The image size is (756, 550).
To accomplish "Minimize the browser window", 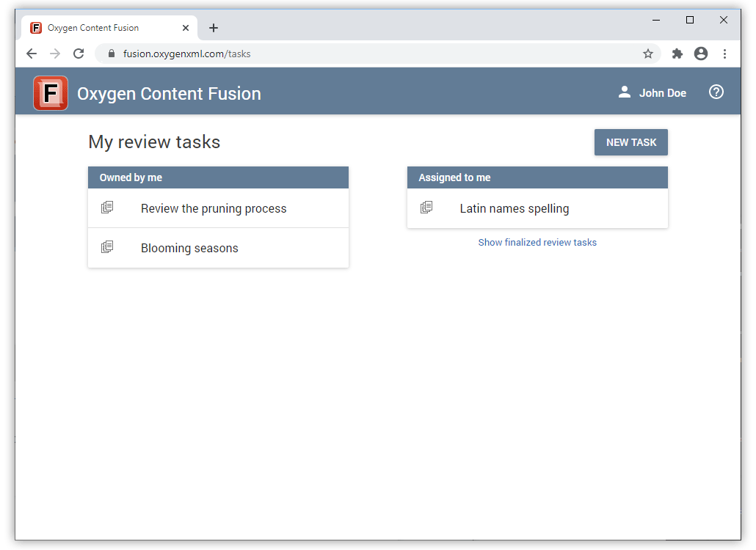I will [655, 20].
